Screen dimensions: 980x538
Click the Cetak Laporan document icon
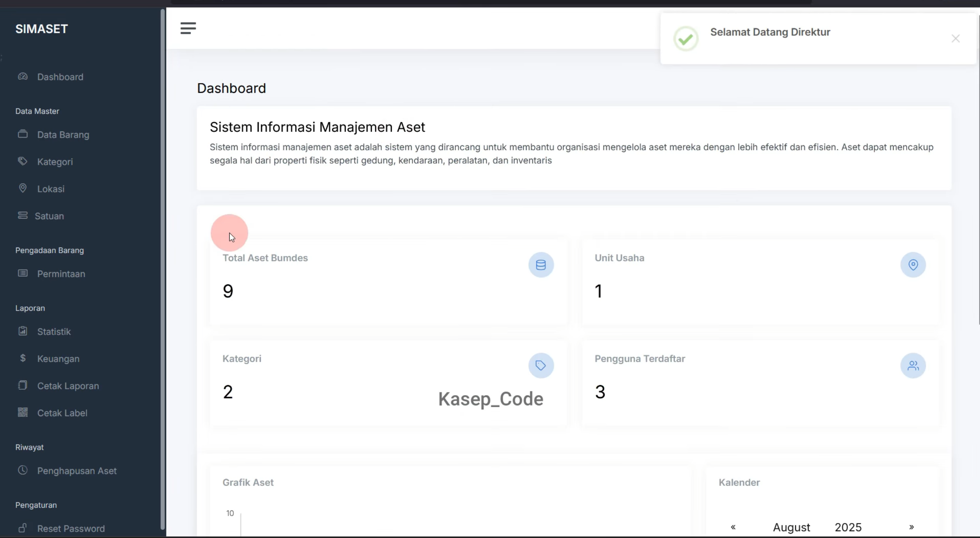coord(23,385)
